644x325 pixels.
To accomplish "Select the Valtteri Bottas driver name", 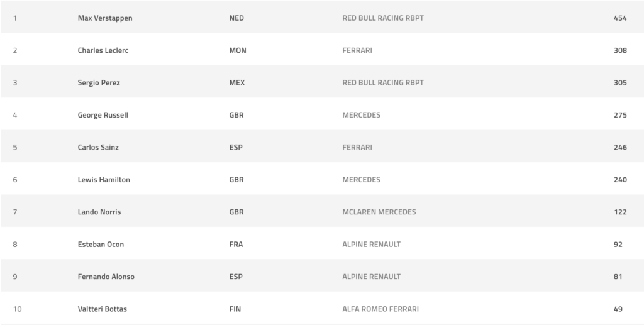I will point(103,309).
